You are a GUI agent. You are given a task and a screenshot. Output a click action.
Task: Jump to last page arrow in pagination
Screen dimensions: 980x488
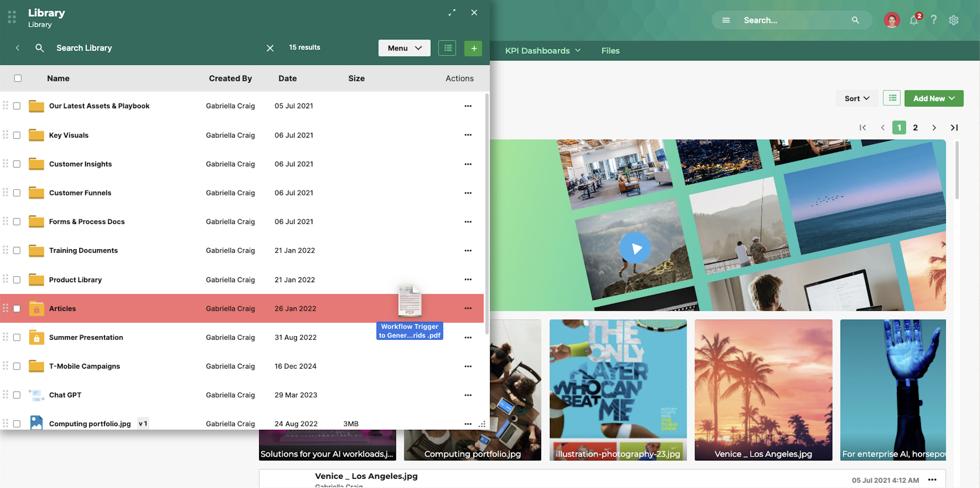tap(954, 128)
